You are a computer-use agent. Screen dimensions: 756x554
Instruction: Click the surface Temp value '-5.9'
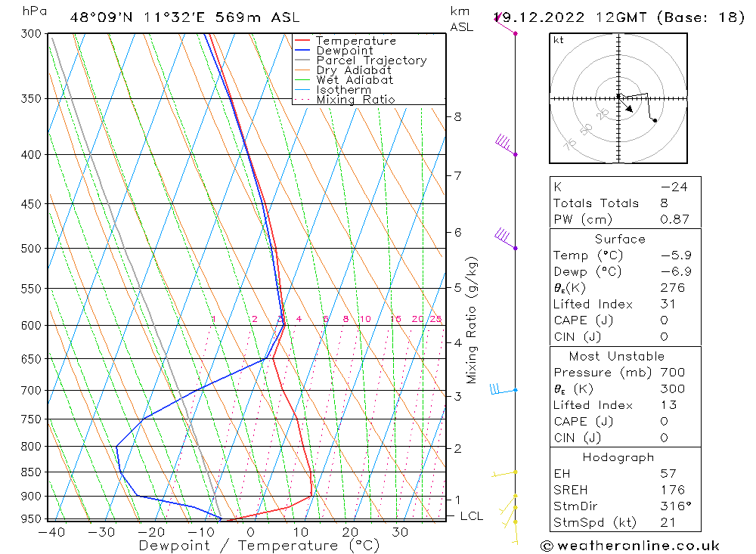(676, 255)
